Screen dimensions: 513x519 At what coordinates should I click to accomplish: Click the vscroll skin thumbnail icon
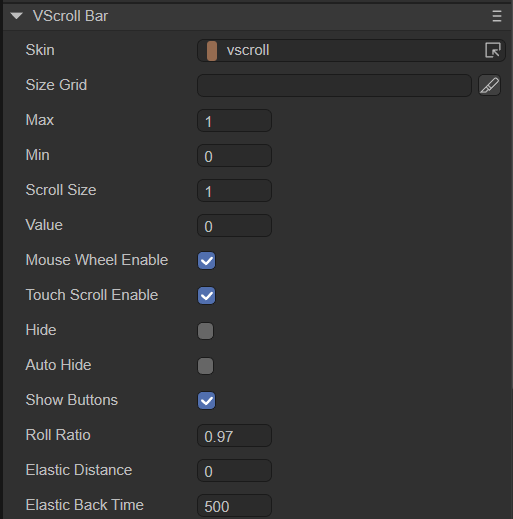[212, 51]
